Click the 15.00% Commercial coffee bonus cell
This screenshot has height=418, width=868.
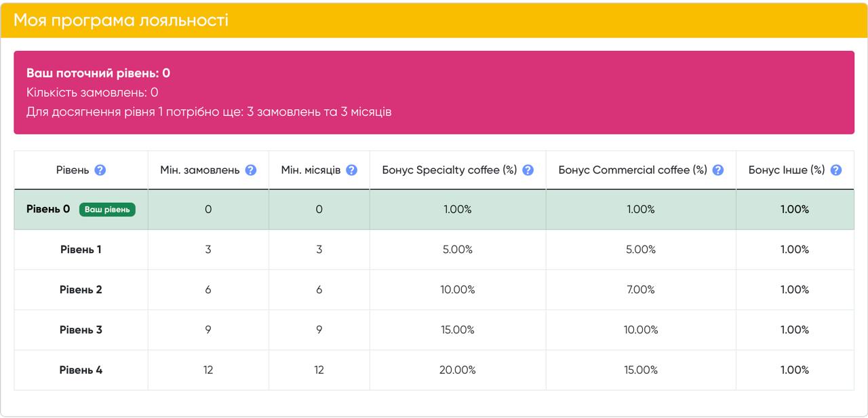[x=641, y=370]
